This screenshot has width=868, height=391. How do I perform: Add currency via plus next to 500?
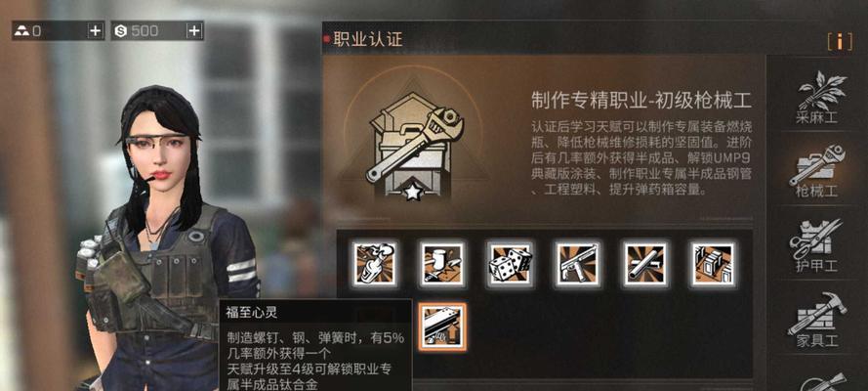click(193, 31)
